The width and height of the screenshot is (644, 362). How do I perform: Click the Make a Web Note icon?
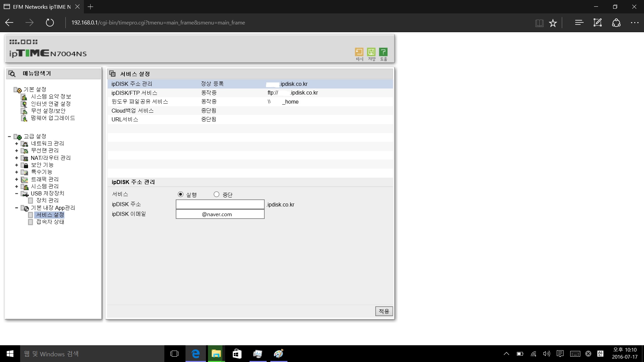598,23
